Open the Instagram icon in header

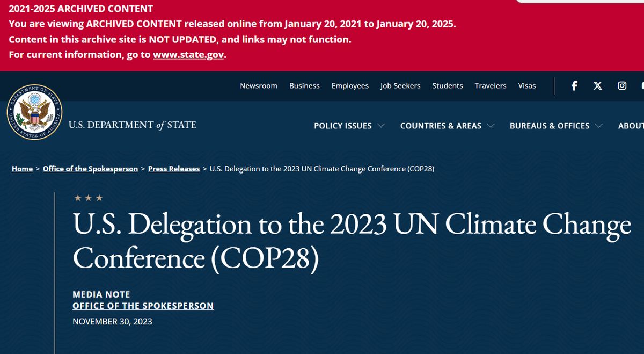(x=622, y=86)
